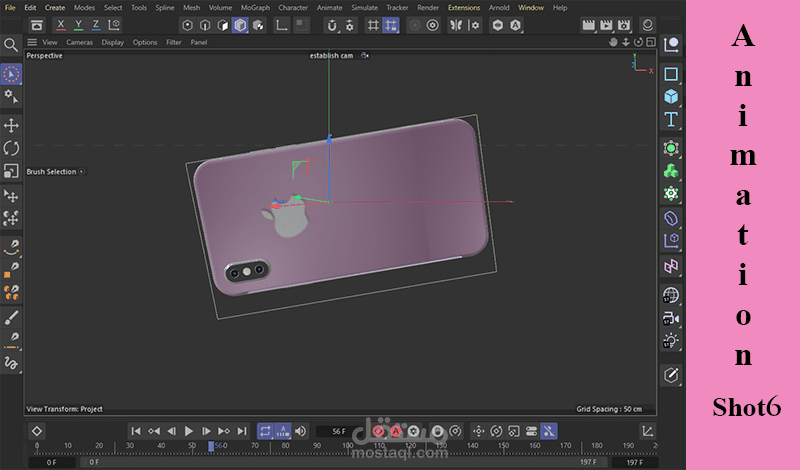
Task: Toggle timeline loop playback
Action: point(265,431)
